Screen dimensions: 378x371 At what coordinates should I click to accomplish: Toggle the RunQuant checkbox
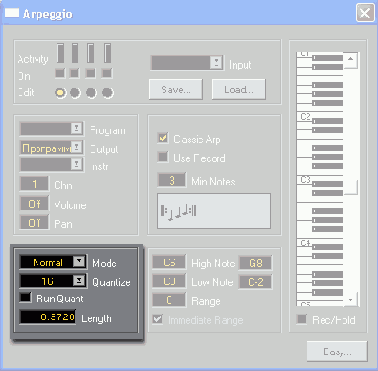(x=25, y=297)
